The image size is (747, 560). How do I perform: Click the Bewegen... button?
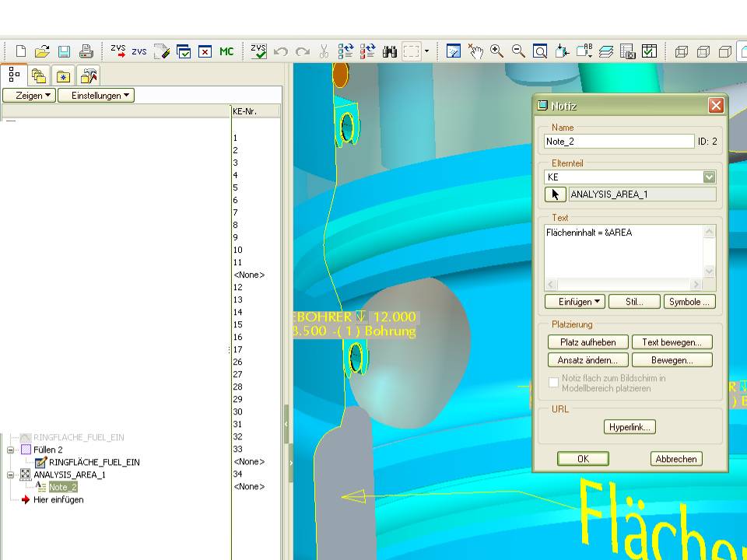[672, 360]
